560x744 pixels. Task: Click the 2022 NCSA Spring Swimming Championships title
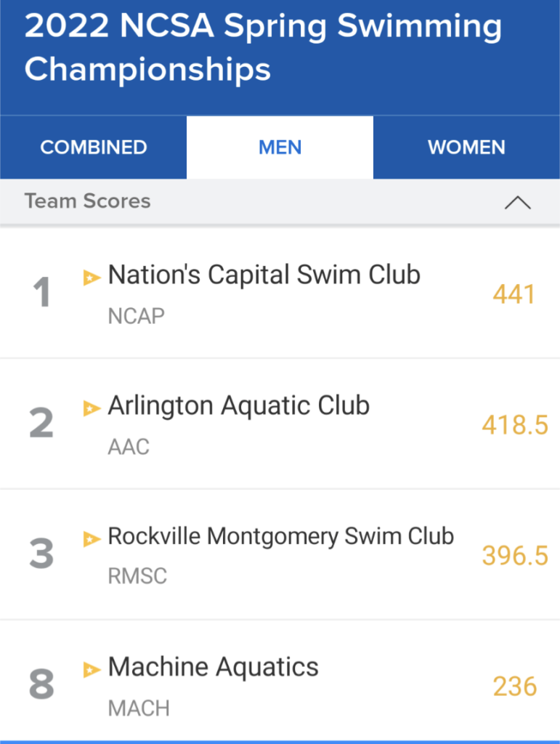pyautogui.click(x=263, y=47)
